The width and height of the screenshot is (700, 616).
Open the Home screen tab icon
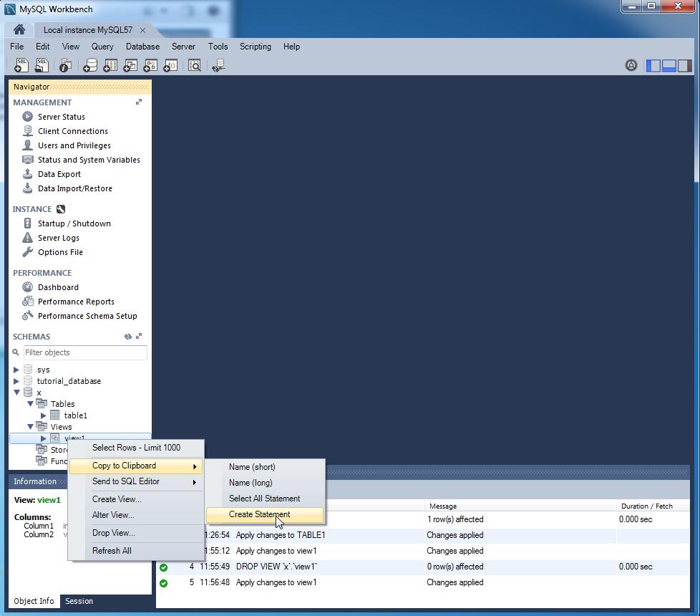click(19, 29)
